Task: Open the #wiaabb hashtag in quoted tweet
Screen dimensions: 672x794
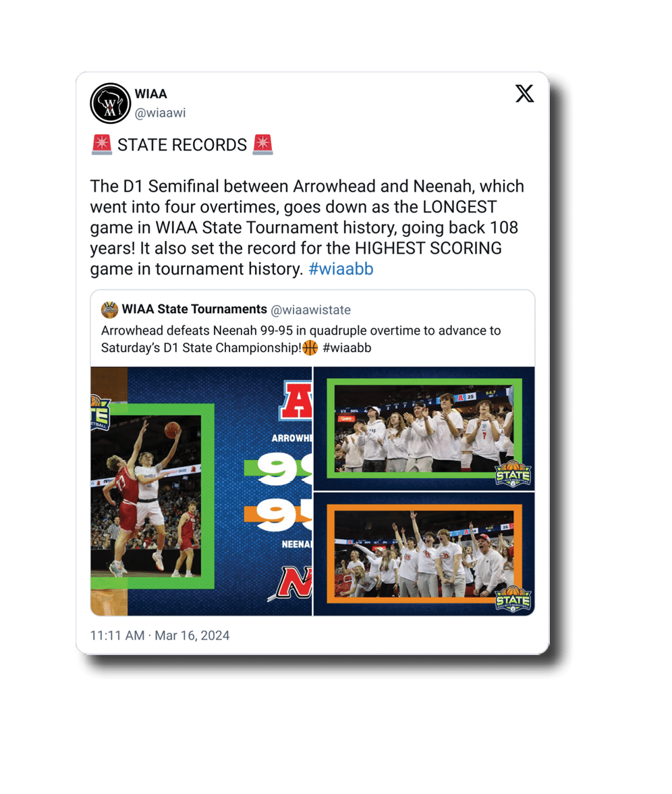Action: (347, 348)
